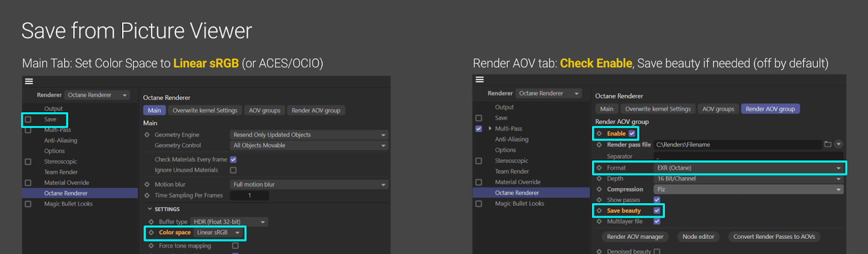Open the Color space Linear sRGB dropdown
Viewport: 868px width, 254px height.
click(218, 233)
